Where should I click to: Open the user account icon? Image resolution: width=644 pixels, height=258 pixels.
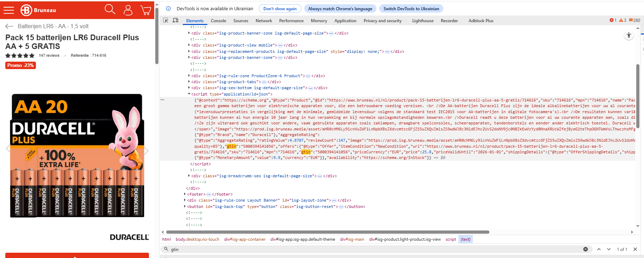[128, 10]
